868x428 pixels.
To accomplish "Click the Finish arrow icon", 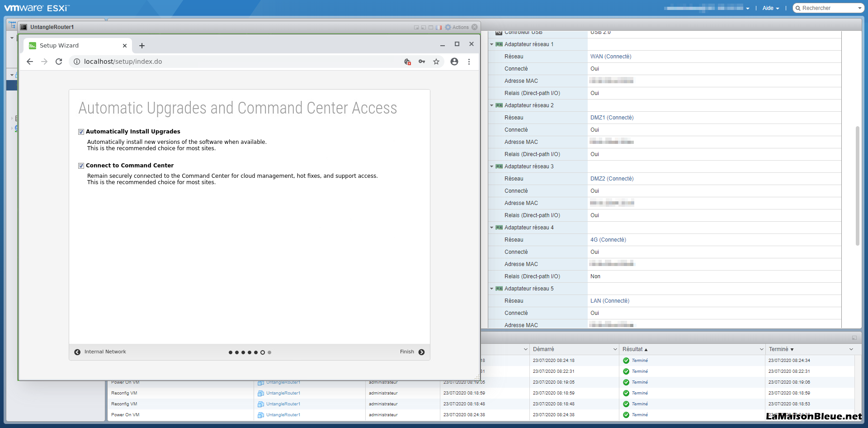I will (421, 352).
